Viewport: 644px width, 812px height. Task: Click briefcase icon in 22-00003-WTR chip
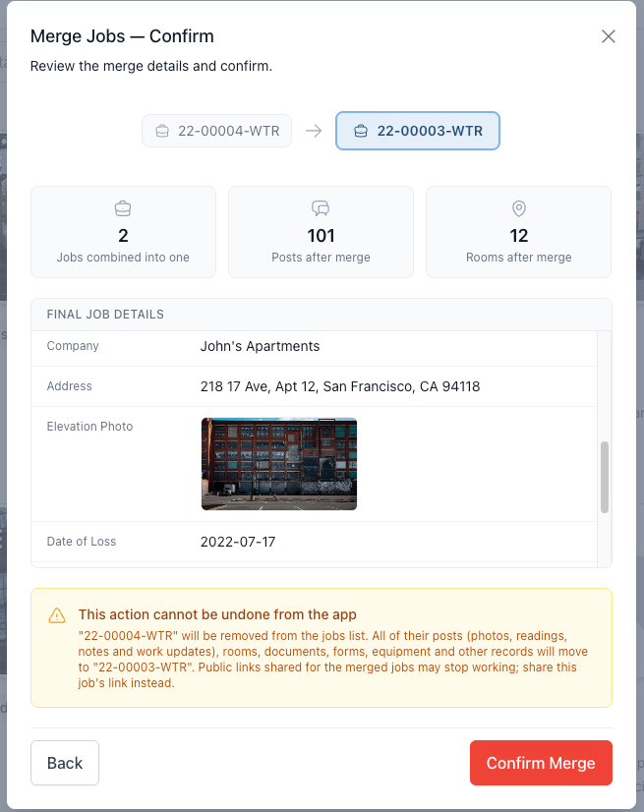(x=361, y=131)
